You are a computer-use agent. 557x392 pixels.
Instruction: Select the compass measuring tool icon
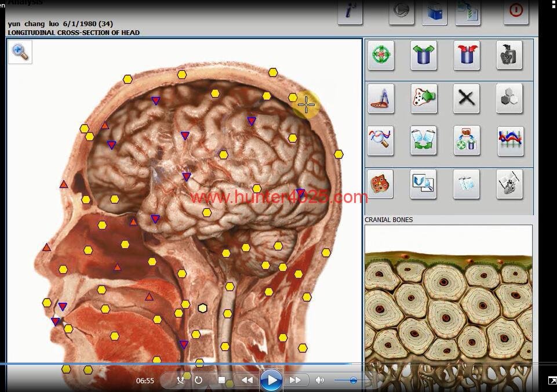pyautogui.click(x=381, y=98)
